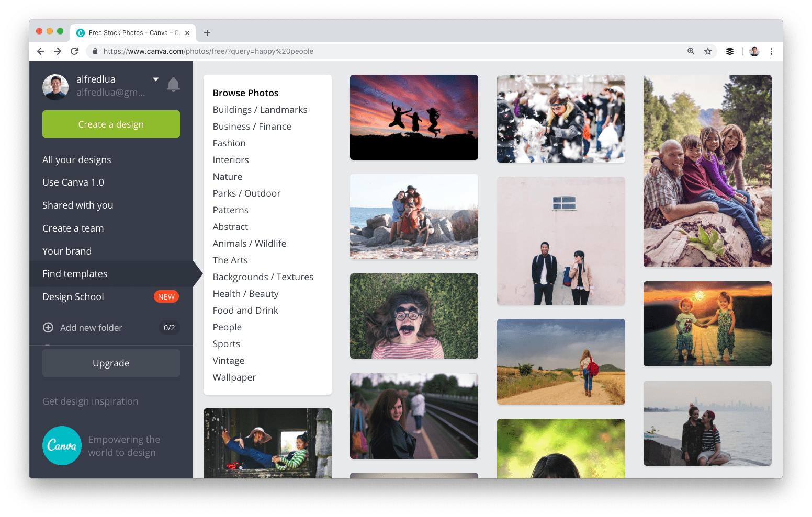Viewport: 812px width, 517px height.
Task: Open the People photo category
Action: coord(227,327)
